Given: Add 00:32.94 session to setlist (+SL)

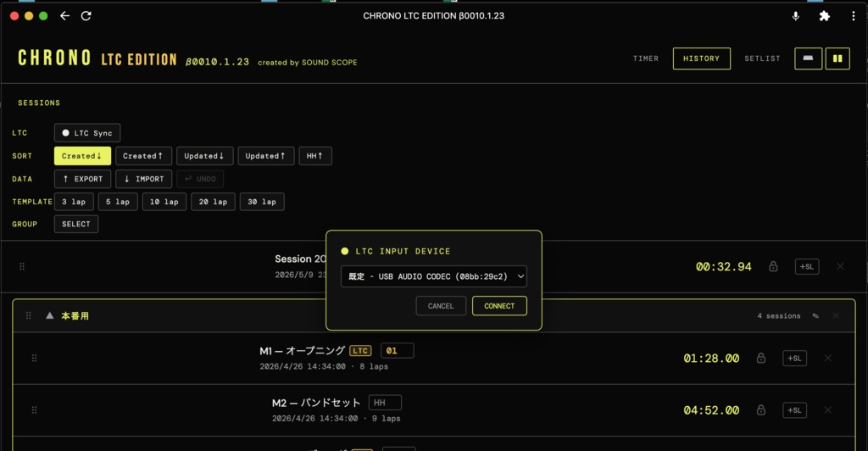Looking at the screenshot, I should (807, 267).
